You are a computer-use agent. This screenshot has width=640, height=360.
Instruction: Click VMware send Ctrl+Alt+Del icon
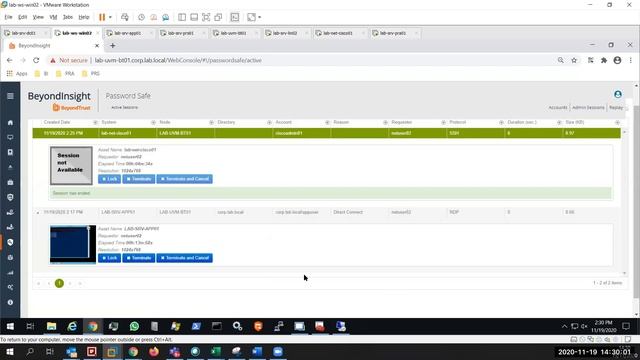tap(125, 17)
